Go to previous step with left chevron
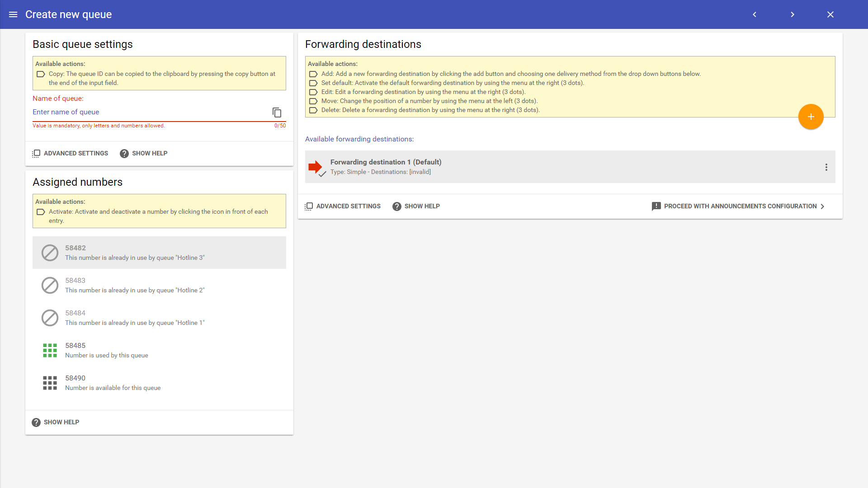 pos(755,14)
